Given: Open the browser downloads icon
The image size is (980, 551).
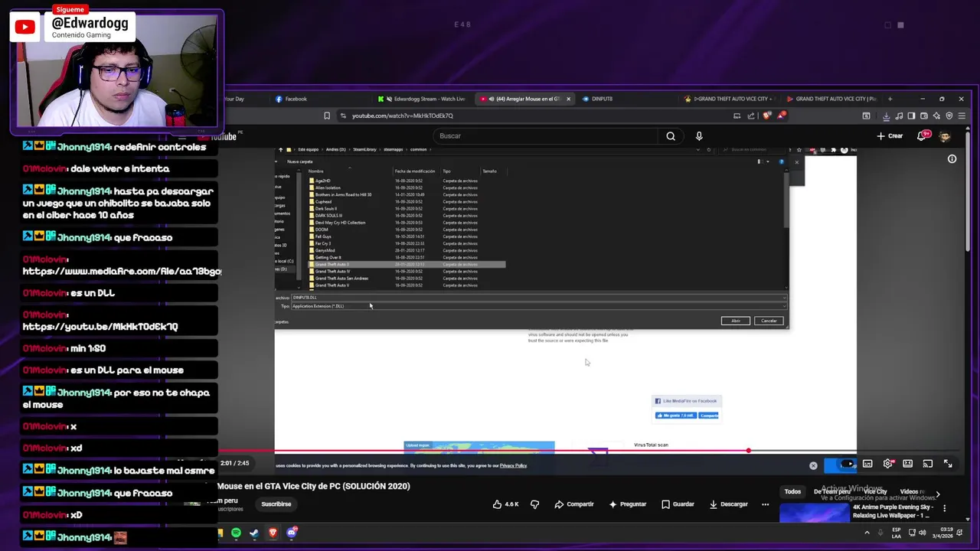Looking at the screenshot, I should click(x=887, y=116).
